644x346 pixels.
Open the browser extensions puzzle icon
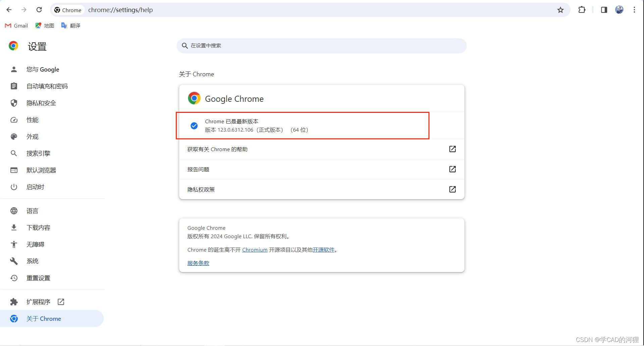(582, 10)
